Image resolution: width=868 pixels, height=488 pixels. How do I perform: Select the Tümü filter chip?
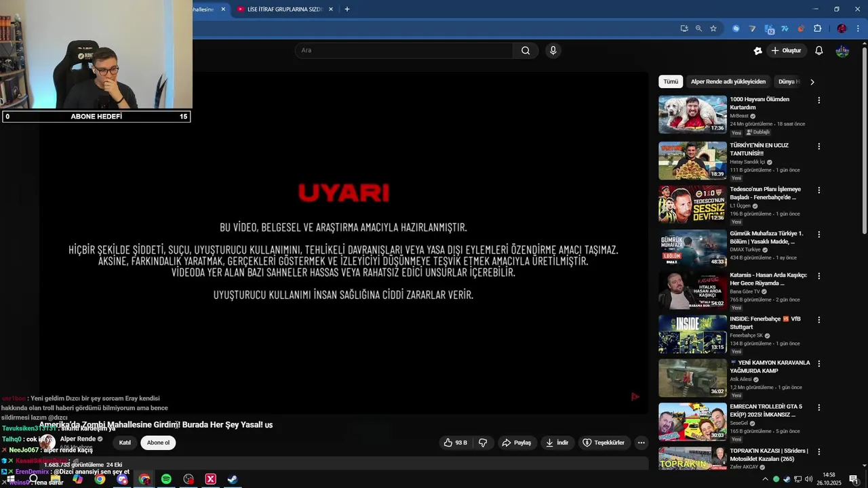click(671, 81)
